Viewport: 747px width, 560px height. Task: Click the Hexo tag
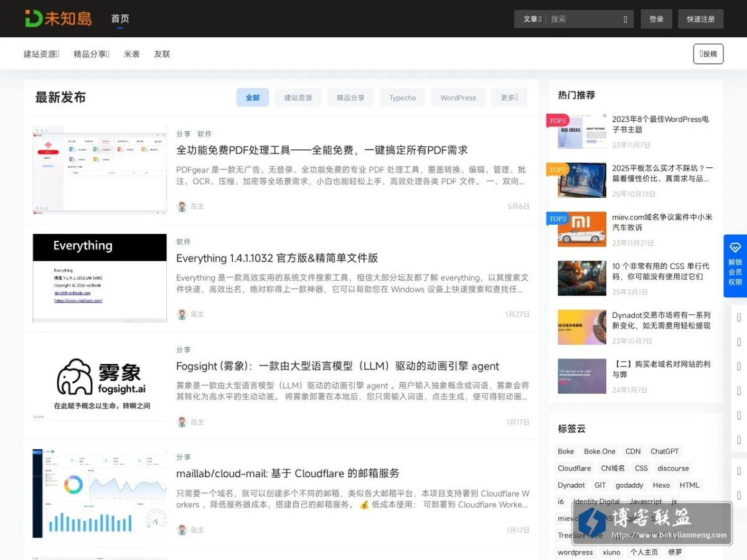661,485
